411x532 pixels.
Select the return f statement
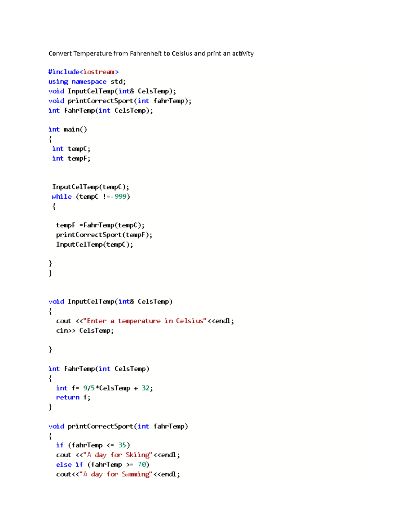(x=73, y=397)
